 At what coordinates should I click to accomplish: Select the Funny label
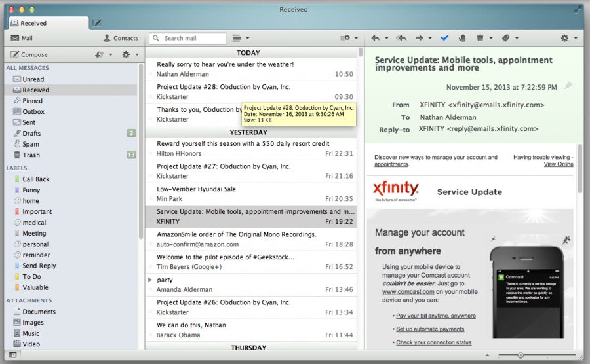tap(71, 190)
